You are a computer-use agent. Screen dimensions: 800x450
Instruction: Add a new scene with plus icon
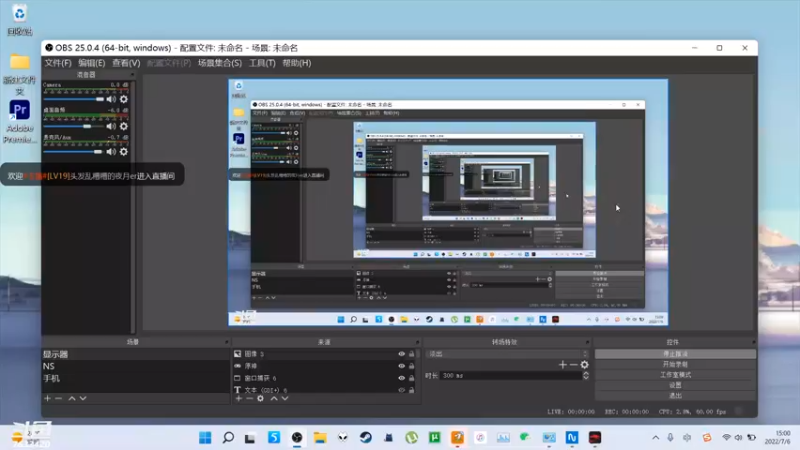pyautogui.click(x=47, y=398)
